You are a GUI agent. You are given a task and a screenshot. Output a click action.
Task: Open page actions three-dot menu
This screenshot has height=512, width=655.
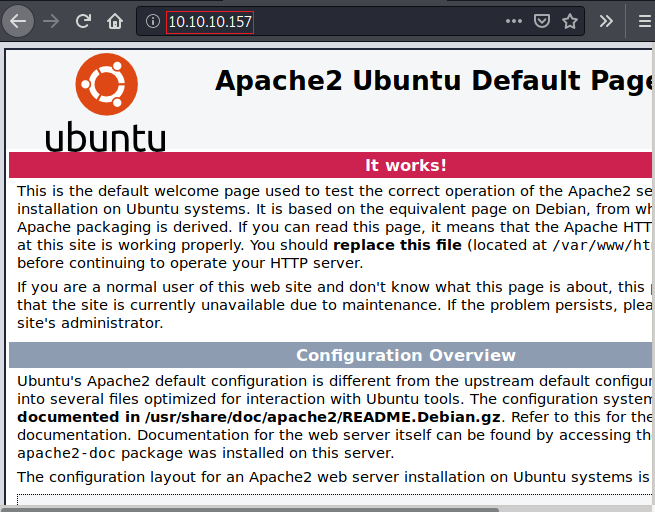[513, 21]
